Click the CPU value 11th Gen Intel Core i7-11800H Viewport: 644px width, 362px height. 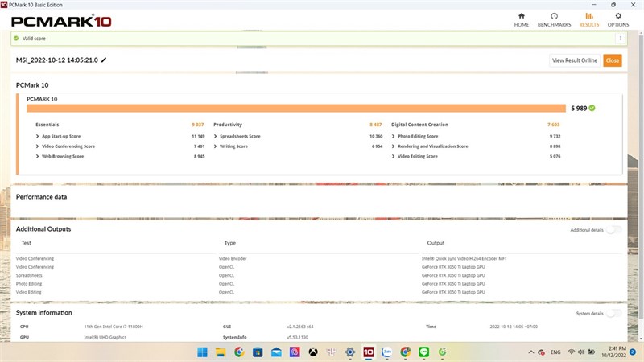pos(114,327)
